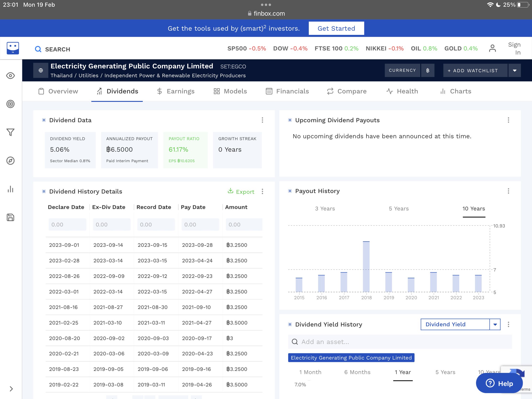Click the Add Watchlist button

point(475,70)
